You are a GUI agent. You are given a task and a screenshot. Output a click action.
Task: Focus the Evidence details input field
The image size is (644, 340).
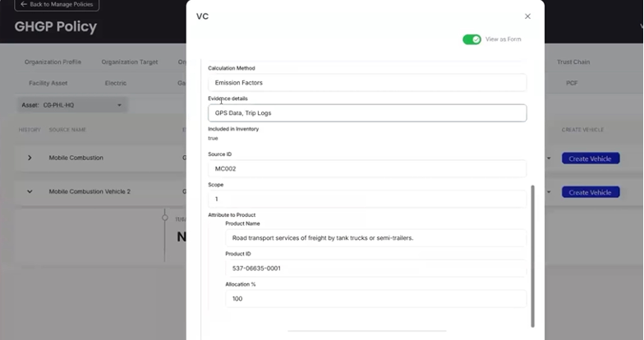(x=366, y=113)
